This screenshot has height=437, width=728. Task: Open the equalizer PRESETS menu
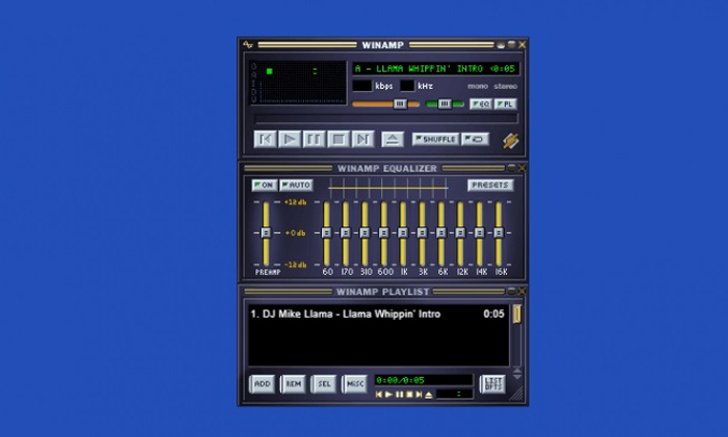click(490, 185)
